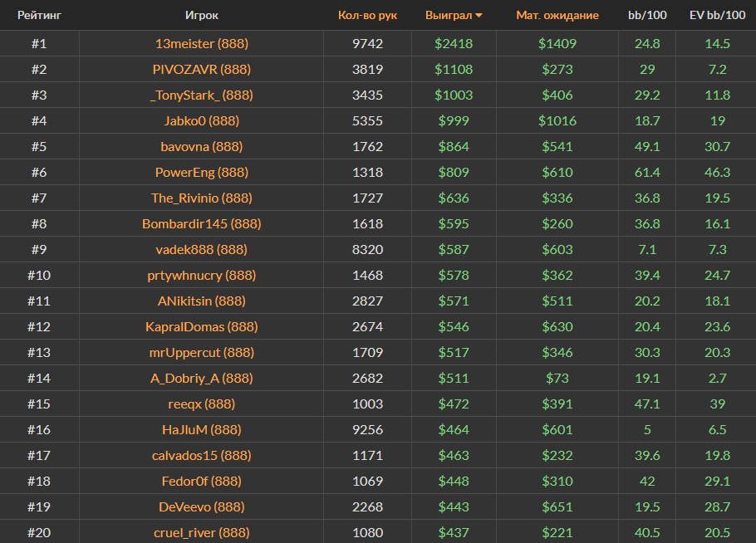Click the EV bb/100 column header
Screen dimensions: 756x543
[x=717, y=15]
